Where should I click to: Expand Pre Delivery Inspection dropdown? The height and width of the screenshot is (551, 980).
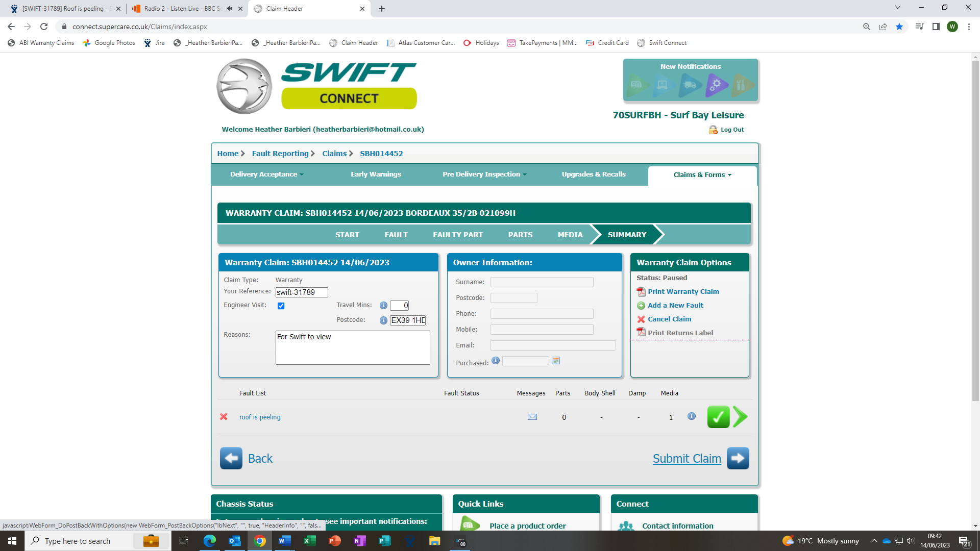pyautogui.click(x=484, y=174)
